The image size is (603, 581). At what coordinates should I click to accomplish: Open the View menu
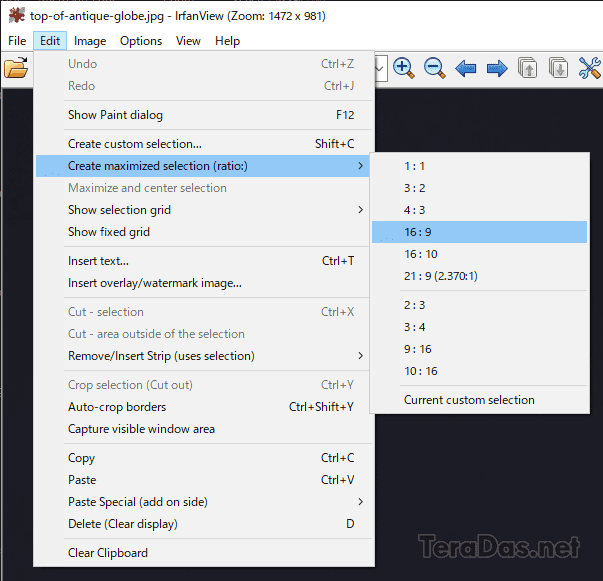[188, 41]
